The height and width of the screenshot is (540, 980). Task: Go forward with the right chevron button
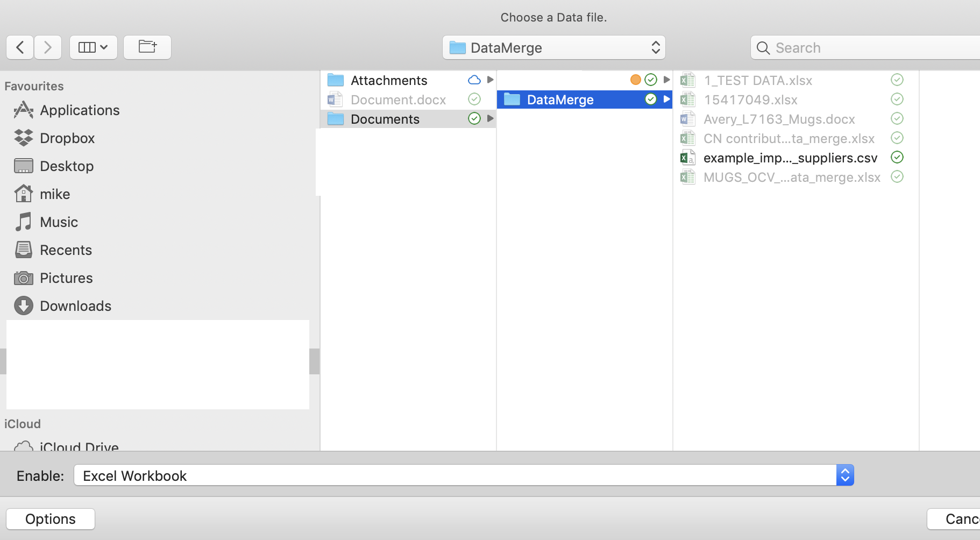pyautogui.click(x=48, y=47)
